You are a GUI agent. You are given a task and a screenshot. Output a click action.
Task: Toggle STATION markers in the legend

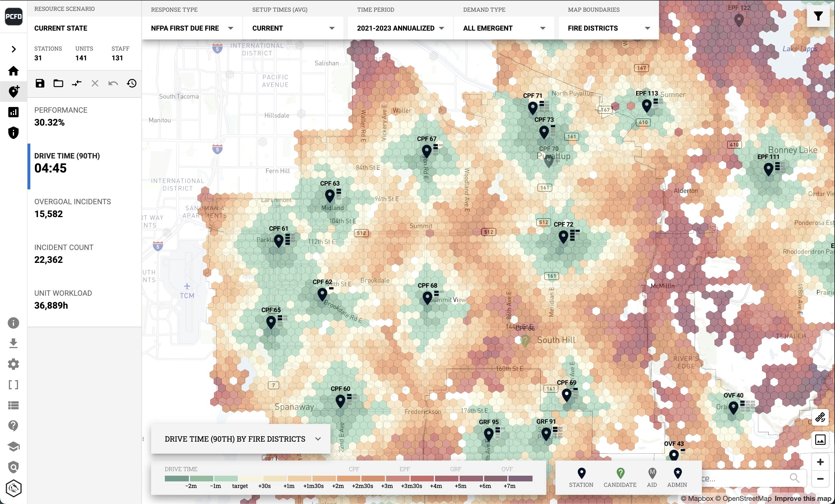(x=581, y=477)
